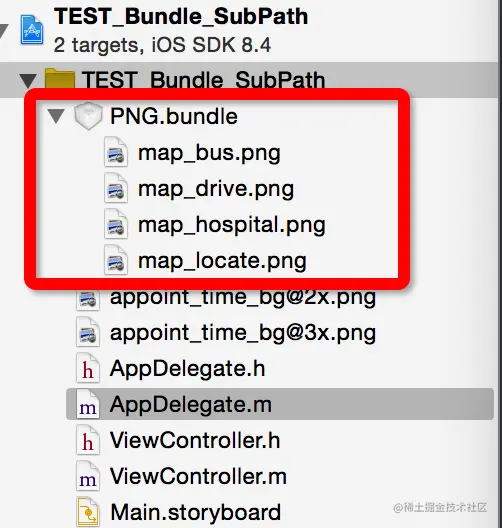Click the yellow TEST_Bundle_SubPath folder icon

pyautogui.click(x=60, y=79)
